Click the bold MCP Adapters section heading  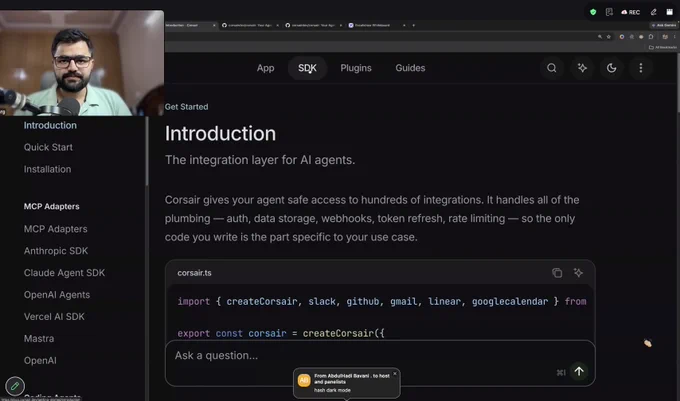click(52, 207)
